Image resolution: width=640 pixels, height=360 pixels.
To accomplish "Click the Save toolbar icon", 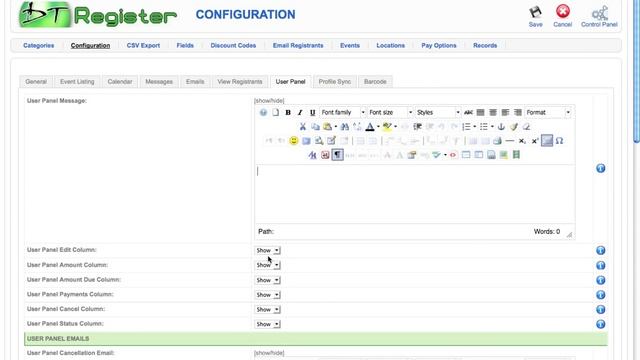I will tap(535, 16).
